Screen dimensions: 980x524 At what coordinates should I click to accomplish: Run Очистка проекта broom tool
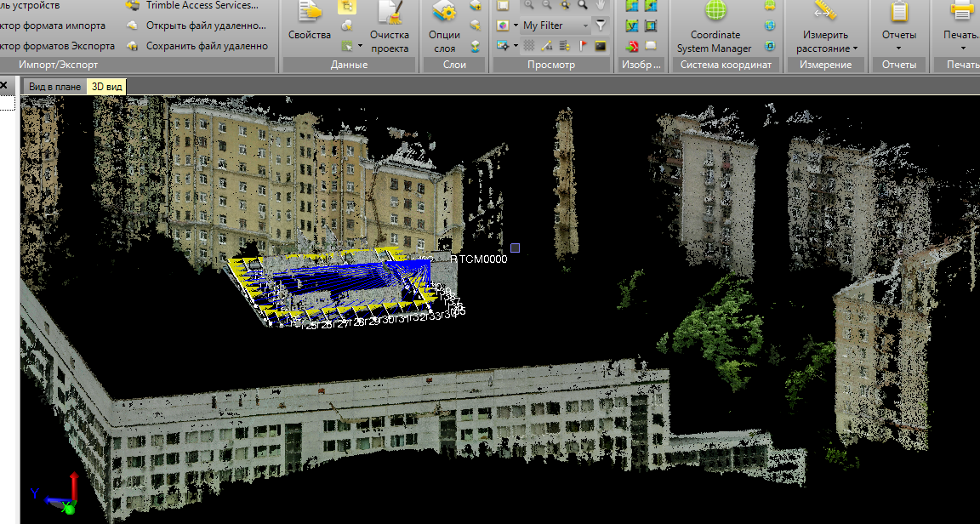(390, 27)
